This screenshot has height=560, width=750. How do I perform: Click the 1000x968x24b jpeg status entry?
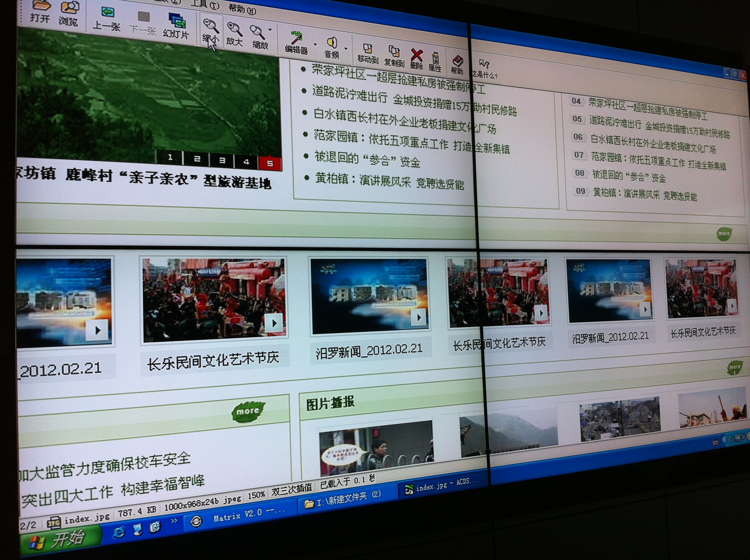click(x=203, y=504)
